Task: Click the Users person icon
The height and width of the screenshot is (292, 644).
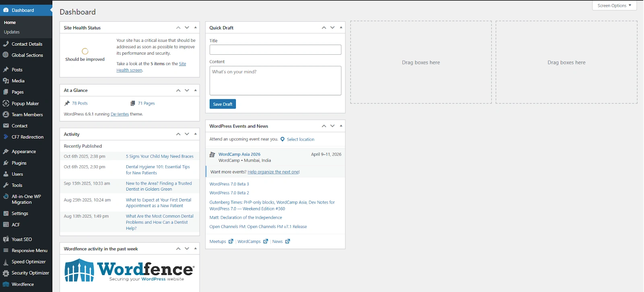Action: (x=6, y=174)
